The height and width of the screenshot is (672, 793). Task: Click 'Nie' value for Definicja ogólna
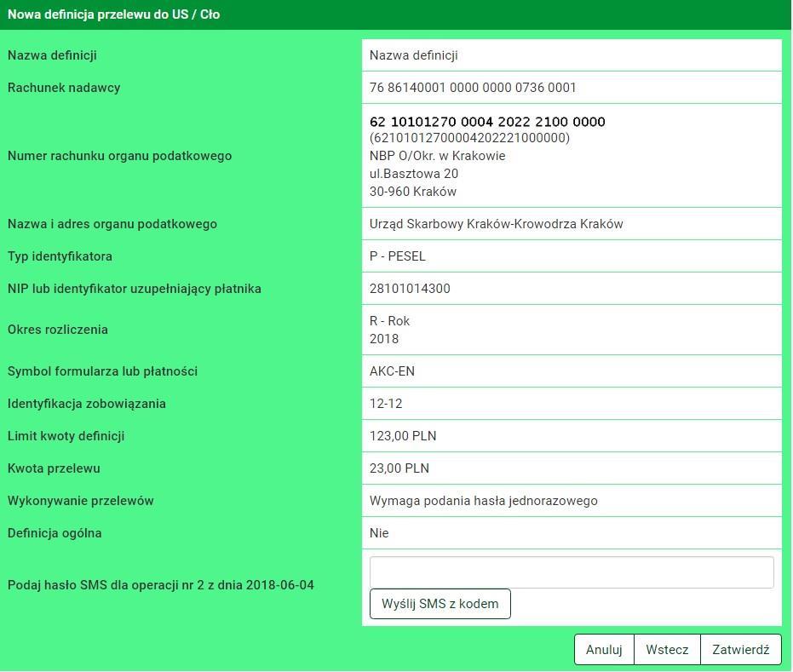(379, 533)
